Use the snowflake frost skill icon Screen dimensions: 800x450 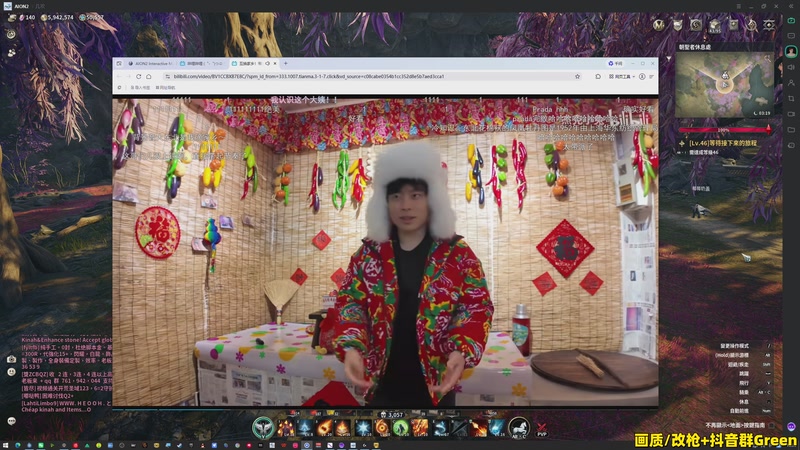[x=362, y=428]
